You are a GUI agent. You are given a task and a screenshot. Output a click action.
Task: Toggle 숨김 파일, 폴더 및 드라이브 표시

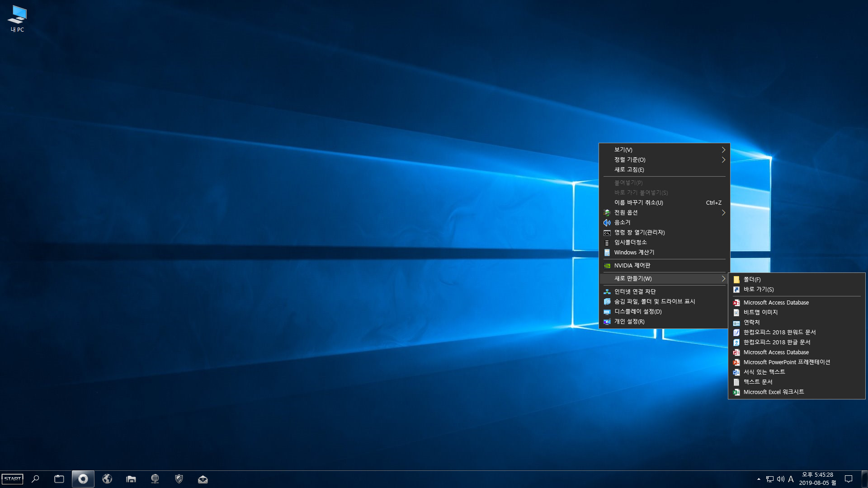tap(665, 301)
